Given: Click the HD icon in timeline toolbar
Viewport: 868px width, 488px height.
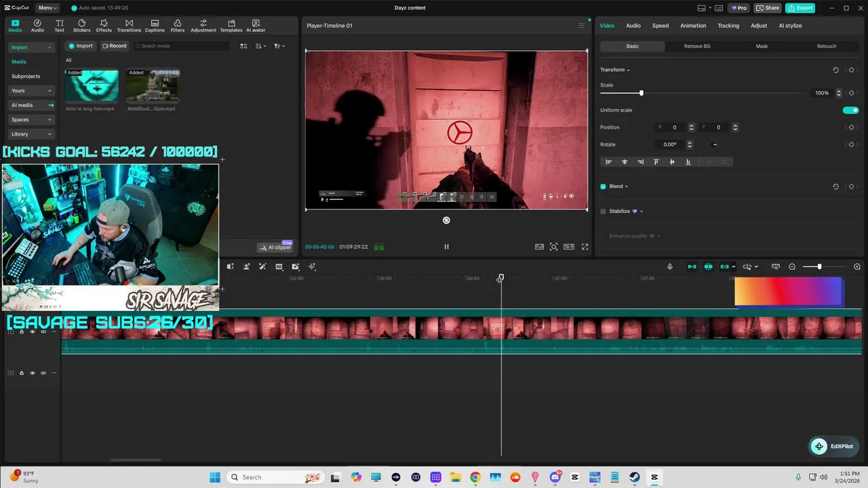Looking at the screenshot, I should click(279, 267).
